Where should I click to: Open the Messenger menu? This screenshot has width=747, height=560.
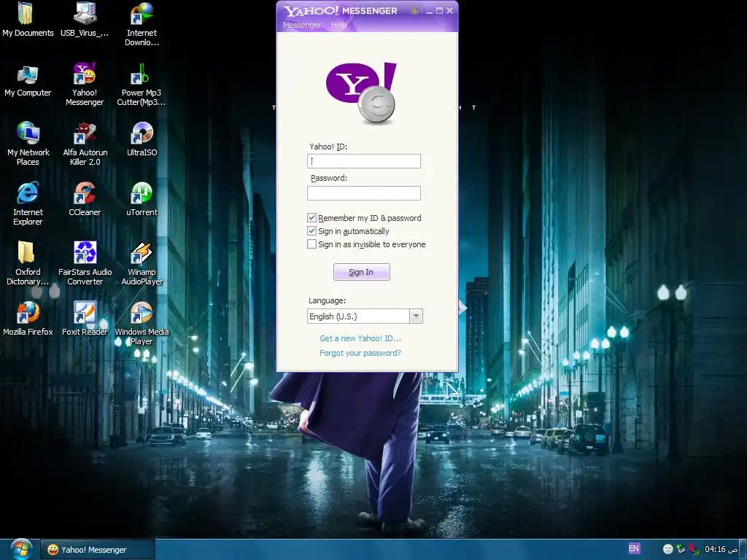point(301,25)
